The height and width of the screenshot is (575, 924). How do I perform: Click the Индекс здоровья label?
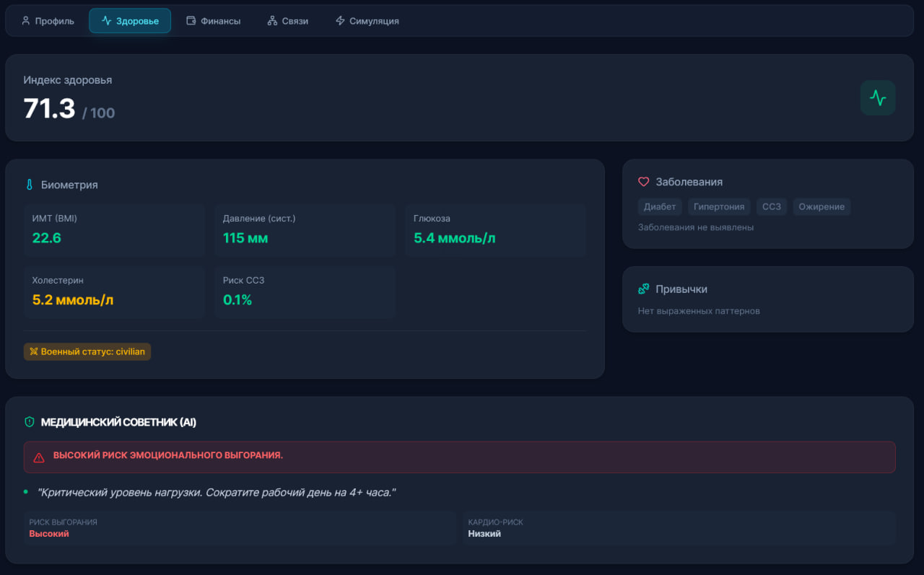[x=68, y=80]
